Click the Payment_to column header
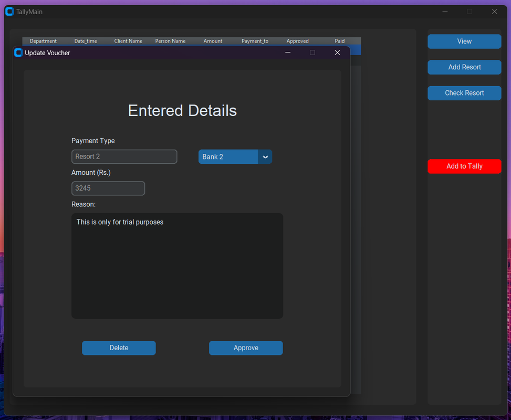Viewport: 511px width, 420px height. 255,41
